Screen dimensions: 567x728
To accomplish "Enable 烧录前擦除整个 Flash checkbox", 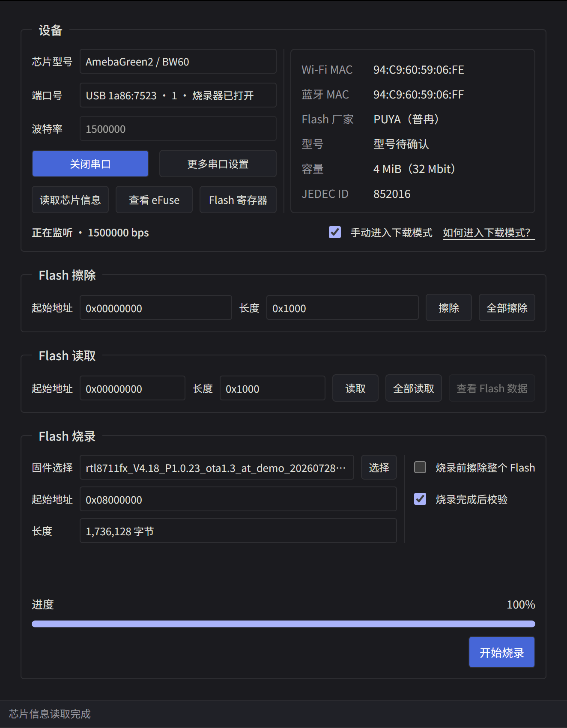I will [420, 467].
